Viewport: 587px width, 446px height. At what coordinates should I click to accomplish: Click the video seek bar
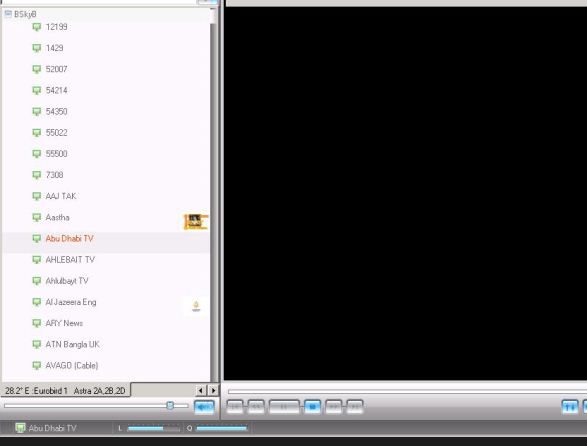407,391
